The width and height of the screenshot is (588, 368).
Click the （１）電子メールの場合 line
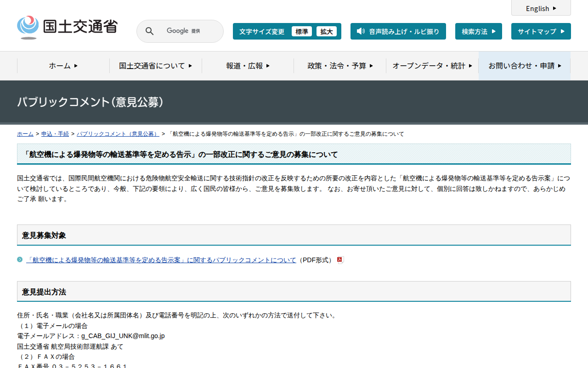52,326
